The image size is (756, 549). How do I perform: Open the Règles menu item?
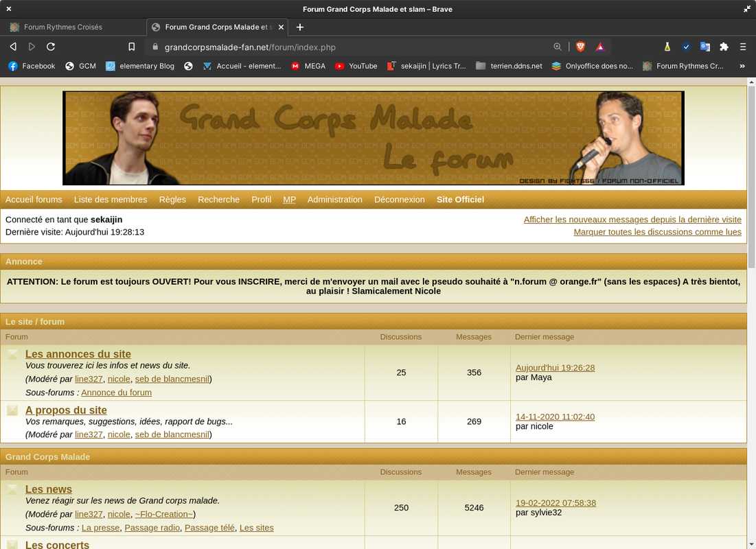[172, 200]
